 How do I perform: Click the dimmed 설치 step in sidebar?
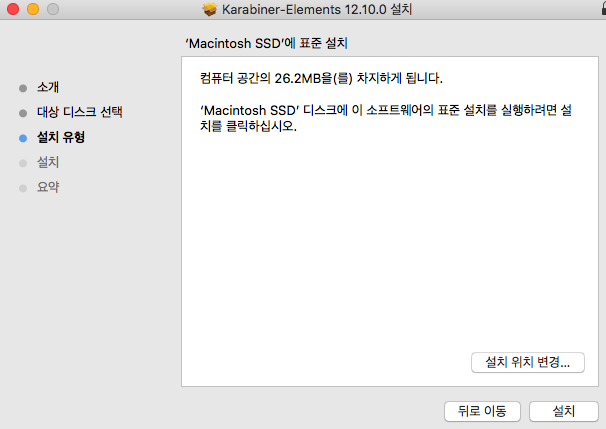48,162
